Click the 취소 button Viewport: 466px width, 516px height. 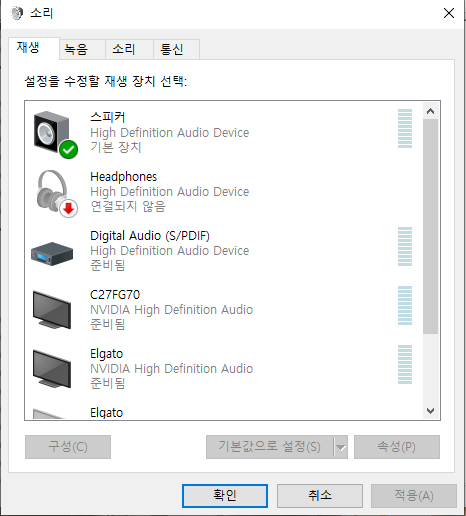tap(320, 496)
